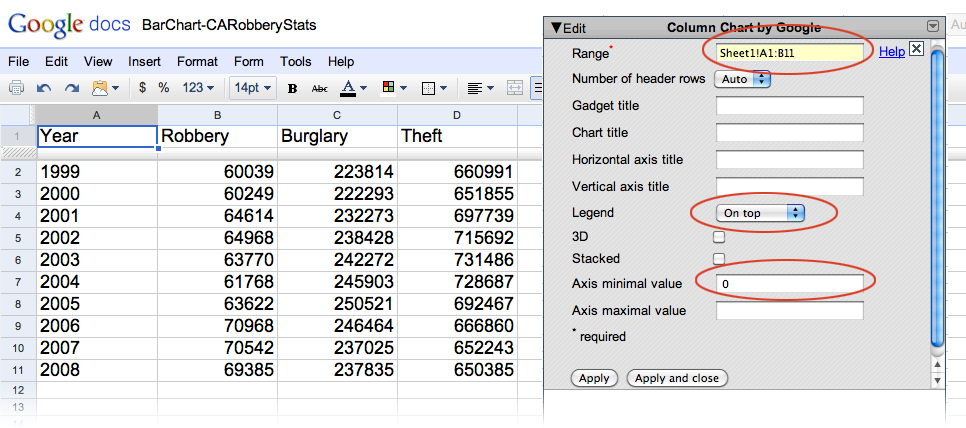Select cell with value 60039
This screenshot has height=428, width=966.
217,172
